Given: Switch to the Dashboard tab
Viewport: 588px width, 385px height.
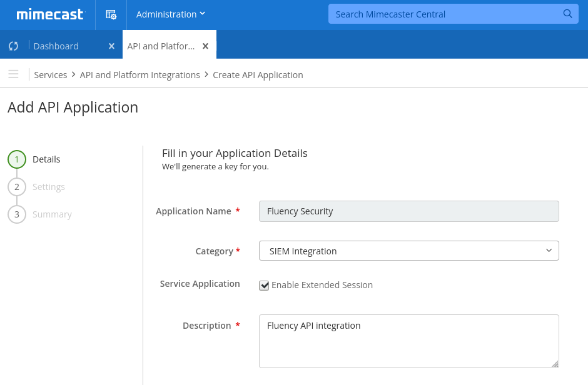Looking at the screenshot, I should [x=56, y=46].
